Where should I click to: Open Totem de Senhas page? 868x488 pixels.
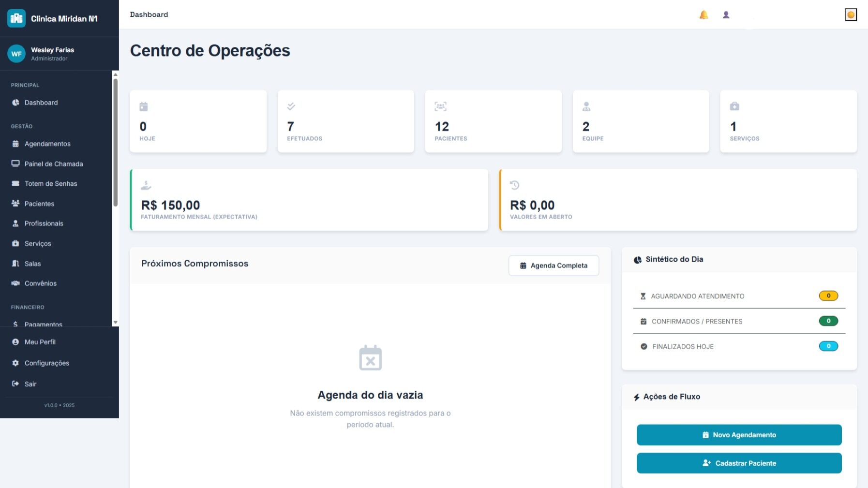click(51, 184)
